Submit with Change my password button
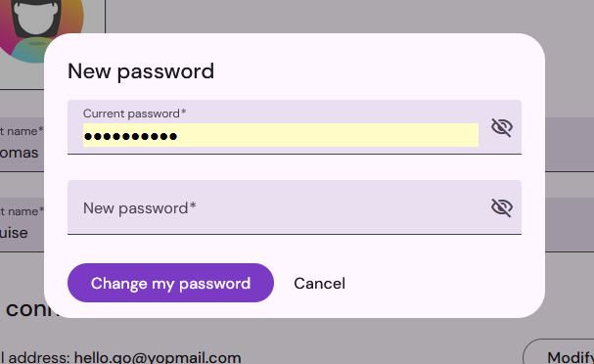594x364 pixels. 170,283
